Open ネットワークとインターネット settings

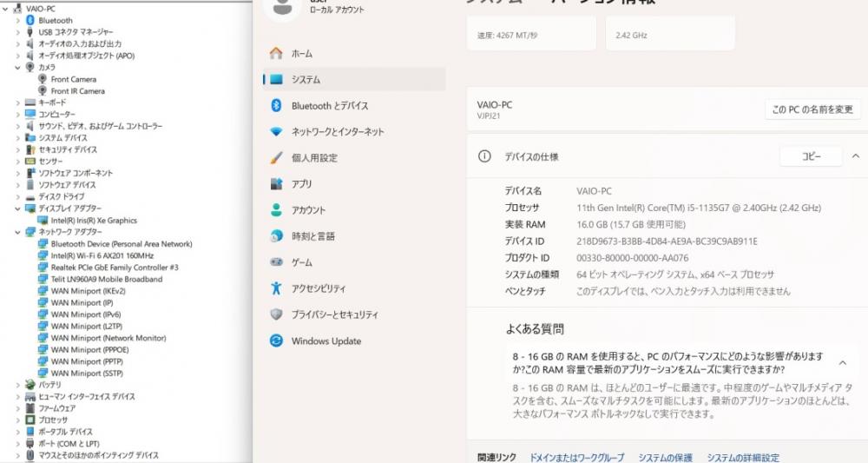(354, 132)
